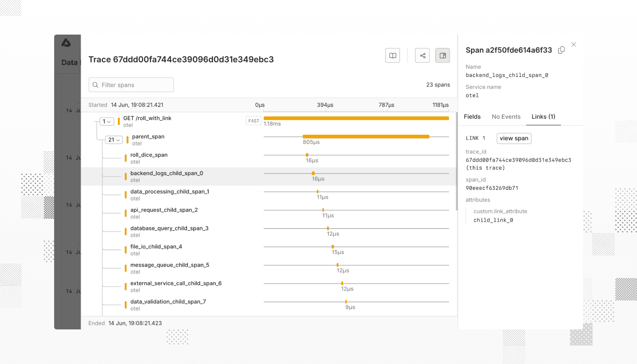Click the view span button for LINK 1
Screen dimensions: 637x364
(514, 138)
